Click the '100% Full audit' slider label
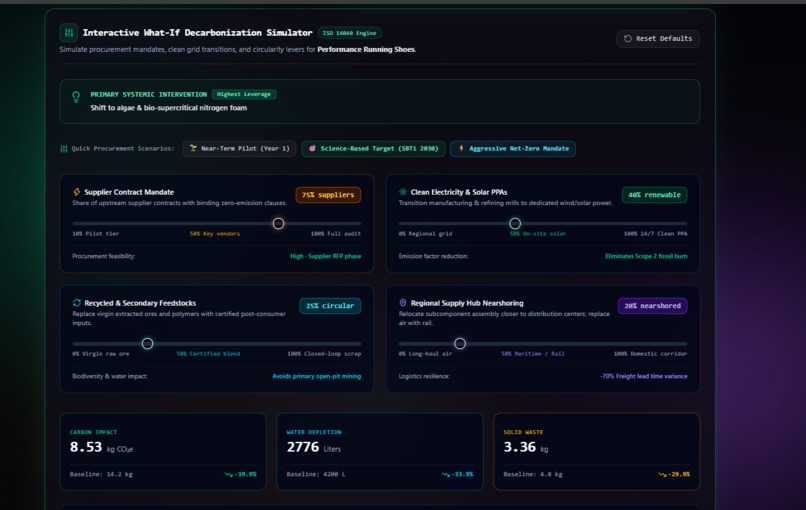 pyautogui.click(x=336, y=234)
